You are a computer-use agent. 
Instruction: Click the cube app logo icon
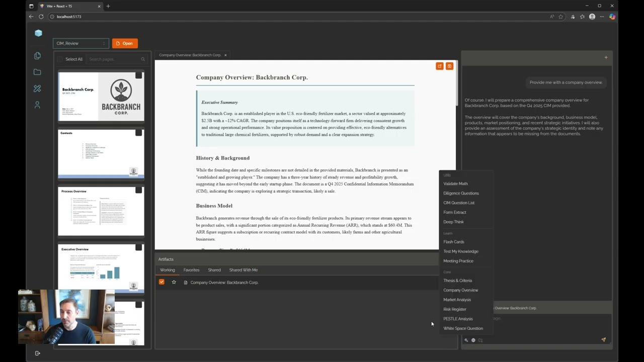tap(39, 33)
